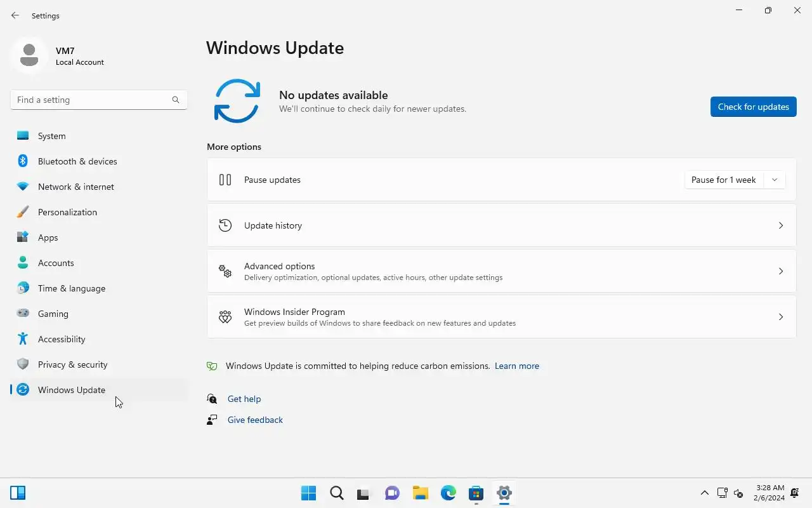Click the Windows Update sidebar icon
This screenshot has height=508, width=812.
coord(23,390)
